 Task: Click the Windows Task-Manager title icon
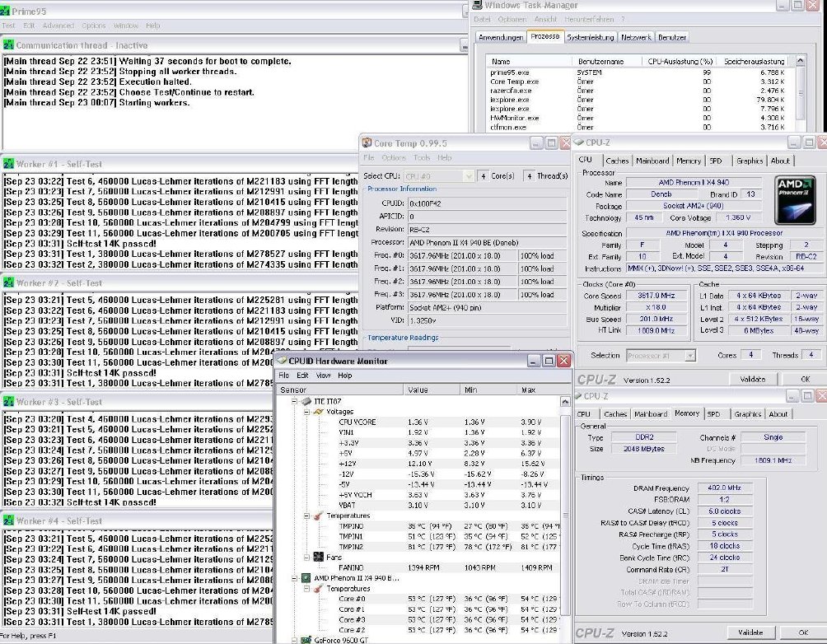click(x=477, y=5)
